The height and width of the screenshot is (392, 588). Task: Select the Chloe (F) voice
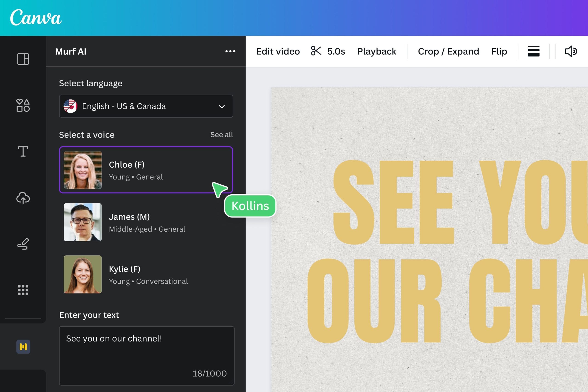click(x=146, y=170)
